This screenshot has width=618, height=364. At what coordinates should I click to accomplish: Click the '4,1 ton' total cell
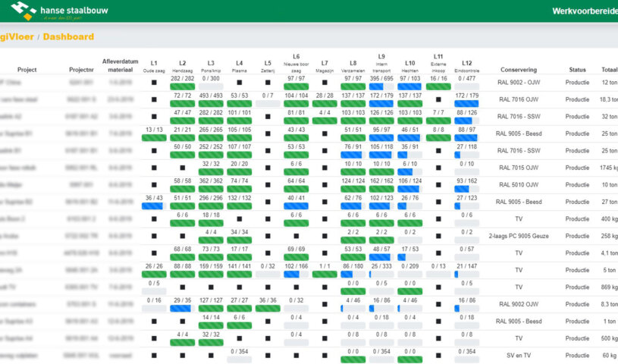[610, 253]
